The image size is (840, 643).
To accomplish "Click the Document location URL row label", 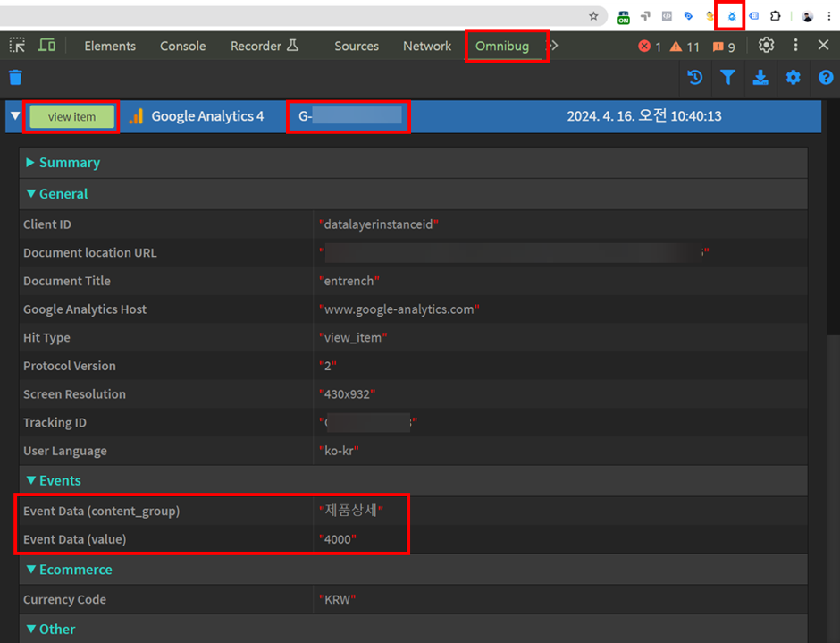I will [90, 252].
